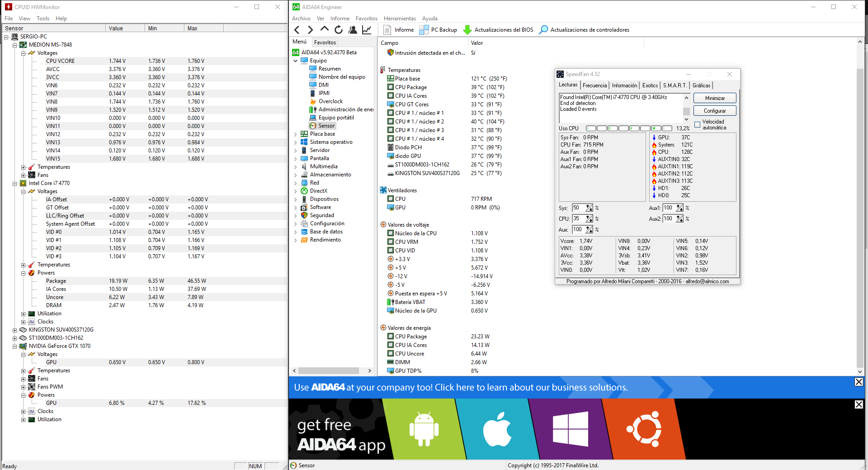This screenshot has height=470, width=868.
Task: Collapse the NVIDIA GeForce GTX 1070 node
Action: coord(14,347)
